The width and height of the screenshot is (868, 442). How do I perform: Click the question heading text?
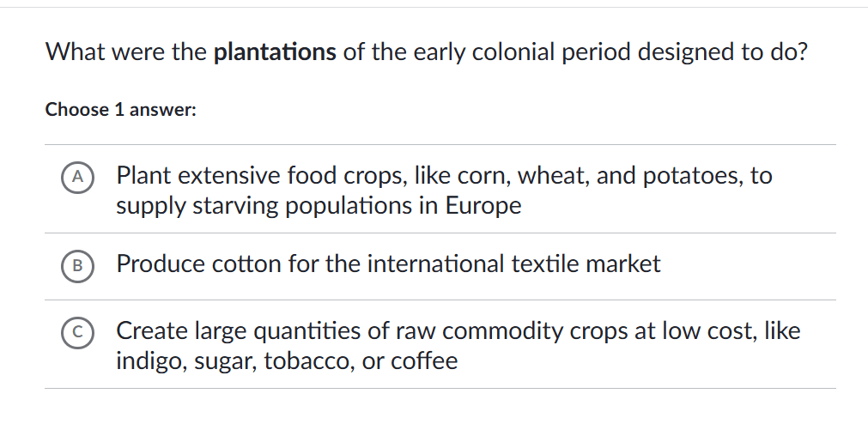[426, 52]
